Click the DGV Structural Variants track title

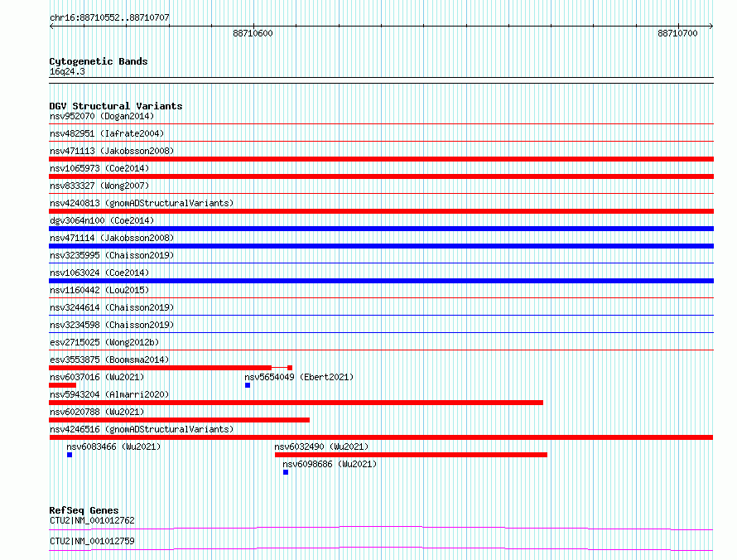[116, 106]
